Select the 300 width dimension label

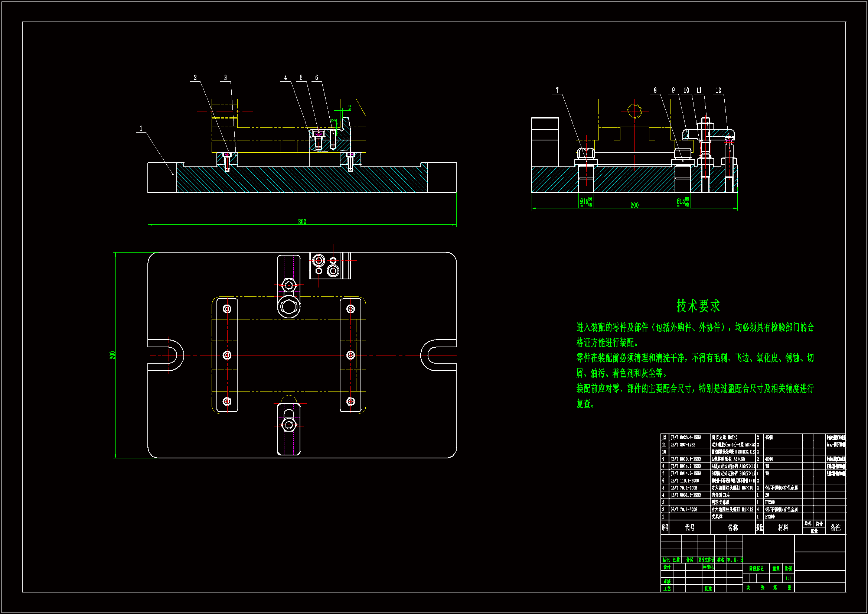click(302, 222)
